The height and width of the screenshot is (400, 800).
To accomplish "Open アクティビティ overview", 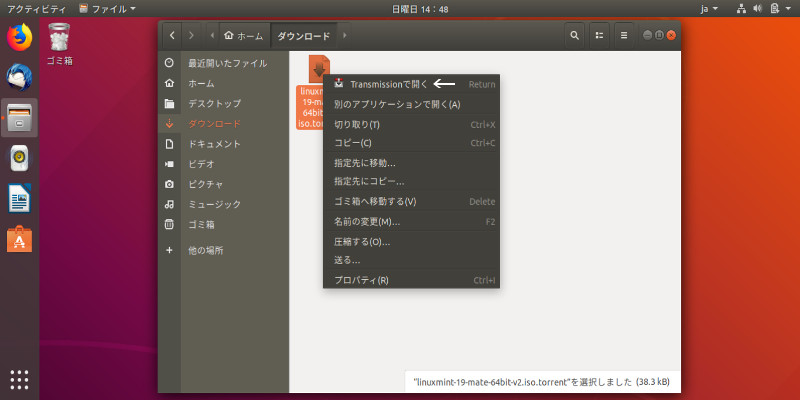I will (x=36, y=9).
